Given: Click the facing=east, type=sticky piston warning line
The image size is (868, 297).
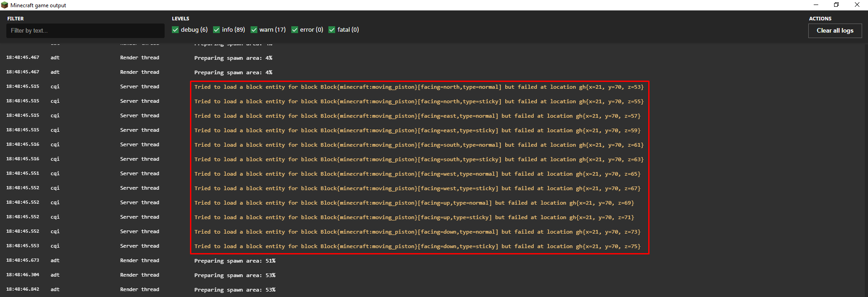Looking at the screenshot, I should (417, 130).
